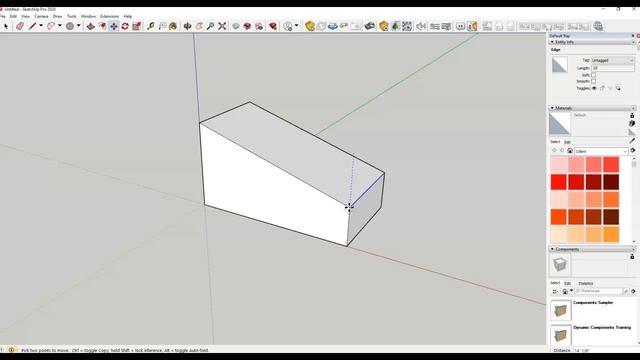Viewport: 640px width, 360px height.
Task: Activate the Push/Pull tool
Action: [91, 26]
